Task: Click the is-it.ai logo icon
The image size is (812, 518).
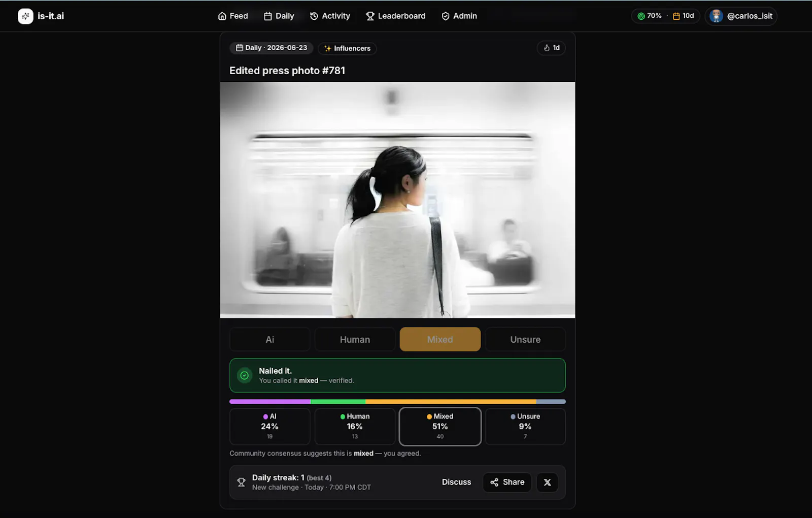Action: (x=25, y=16)
